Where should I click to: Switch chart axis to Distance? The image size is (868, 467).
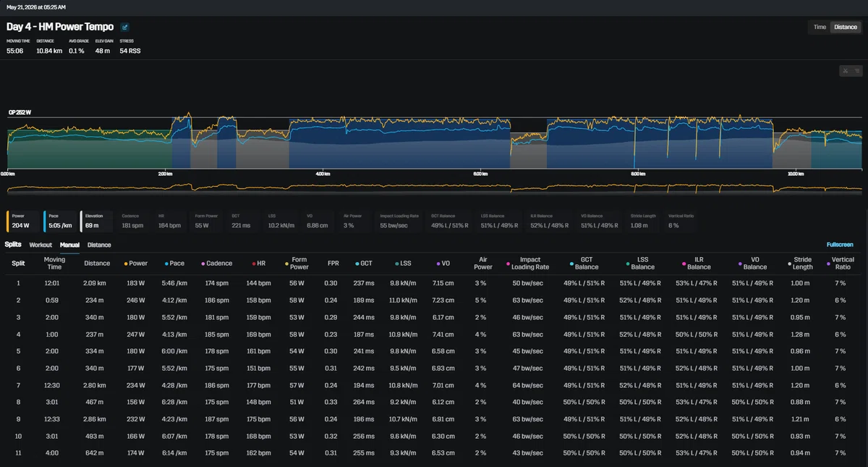[x=846, y=27]
